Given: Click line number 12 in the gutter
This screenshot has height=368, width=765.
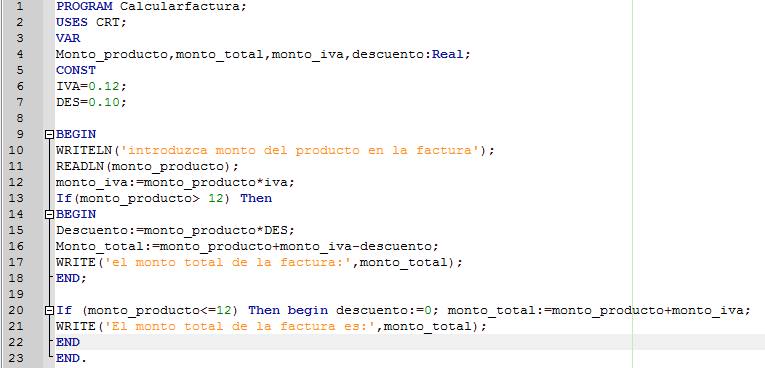Looking at the screenshot, I should [16, 183].
